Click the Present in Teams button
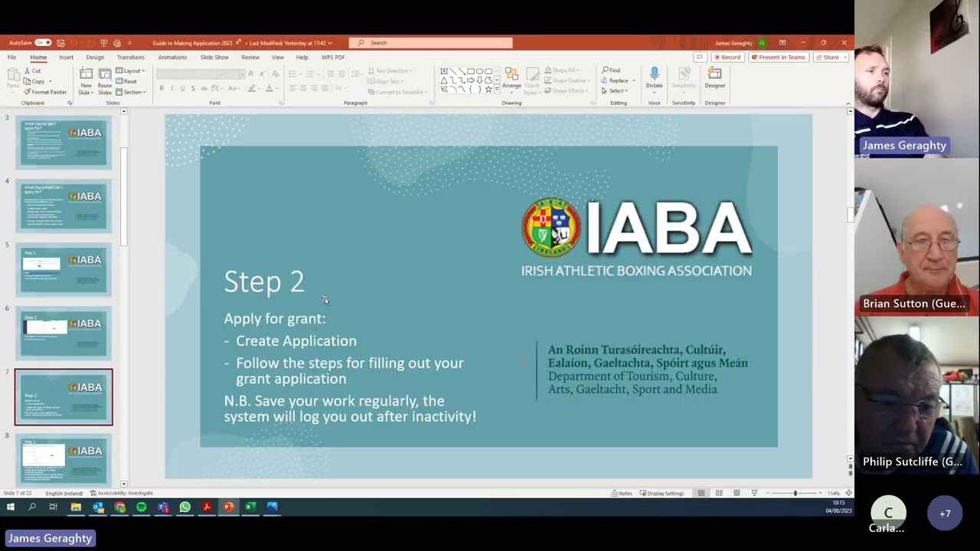 click(778, 57)
